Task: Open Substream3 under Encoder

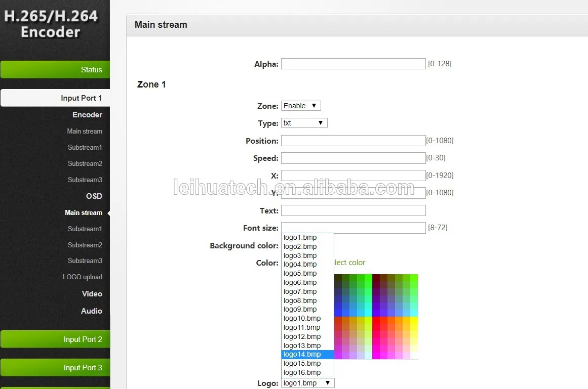Action: click(x=85, y=180)
